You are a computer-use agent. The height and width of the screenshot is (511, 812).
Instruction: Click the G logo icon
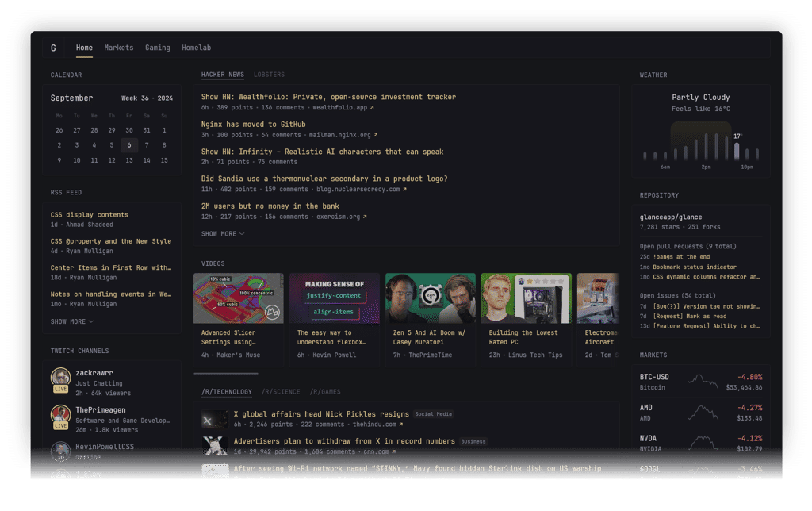(x=53, y=48)
